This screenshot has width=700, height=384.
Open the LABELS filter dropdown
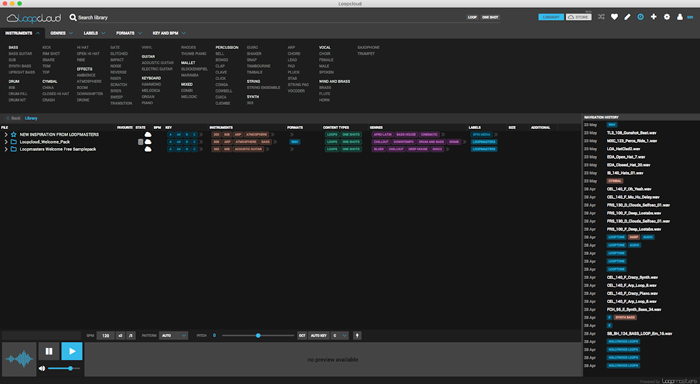pos(94,33)
